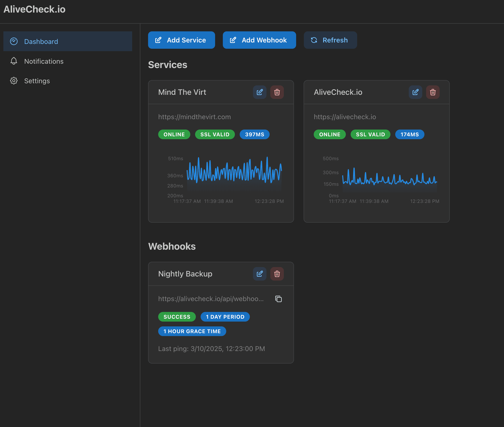Viewport: 504px width, 427px height.
Task: Click the Add Webhook button
Action: pyautogui.click(x=259, y=40)
